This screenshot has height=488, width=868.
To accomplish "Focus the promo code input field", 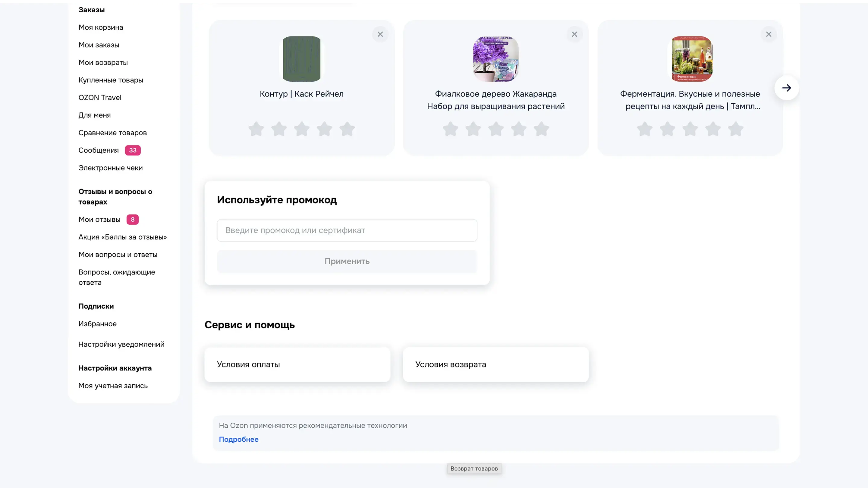I will [347, 230].
